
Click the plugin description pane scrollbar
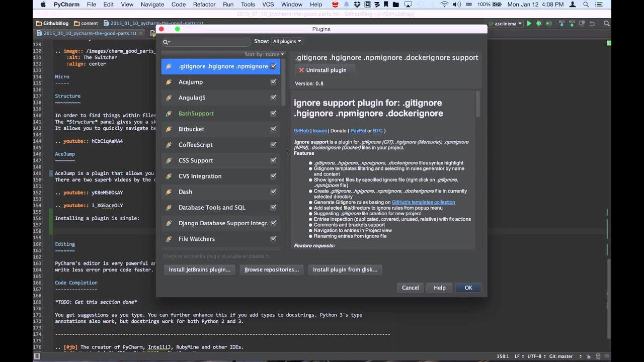[477, 104]
